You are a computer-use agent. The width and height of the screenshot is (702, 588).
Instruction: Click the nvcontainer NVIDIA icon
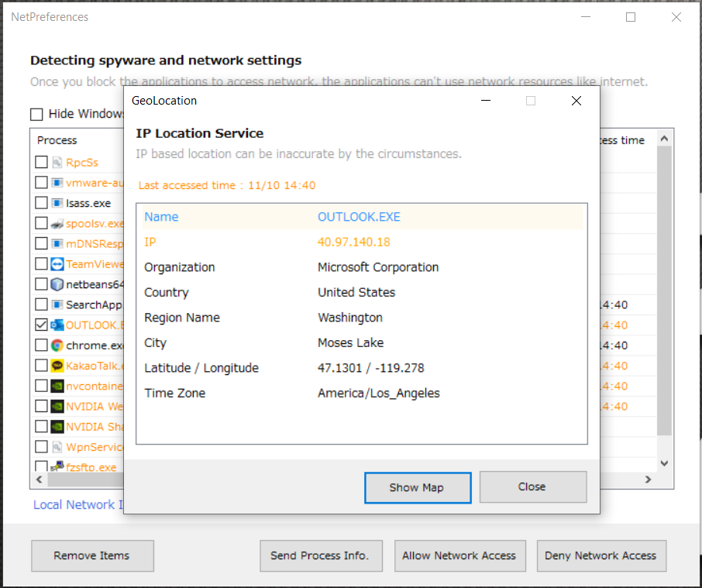(57, 386)
